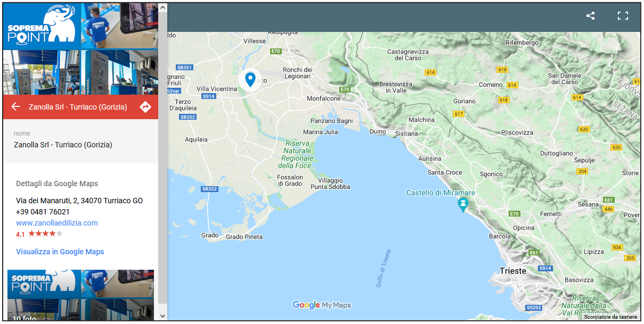Click the Golfo di Trieste water label
This screenshot has height=324, width=644.
(x=384, y=269)
